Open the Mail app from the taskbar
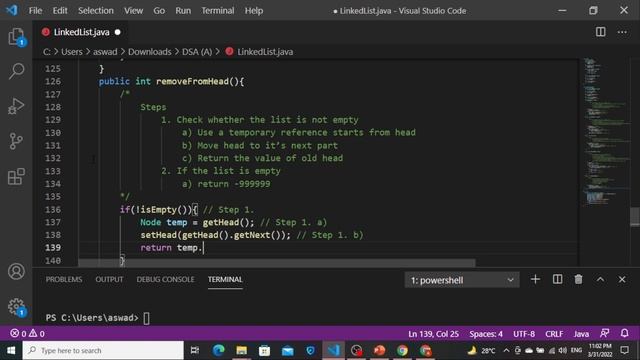This screenshot has width=640, height=360. pyautogui.click(x=287, y=350)
